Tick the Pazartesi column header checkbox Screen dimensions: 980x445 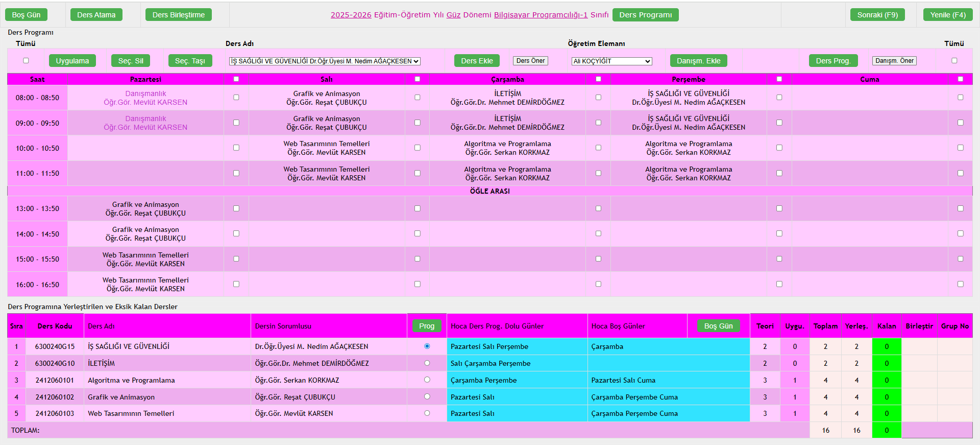pyautogui.click(x=236, y=79)
